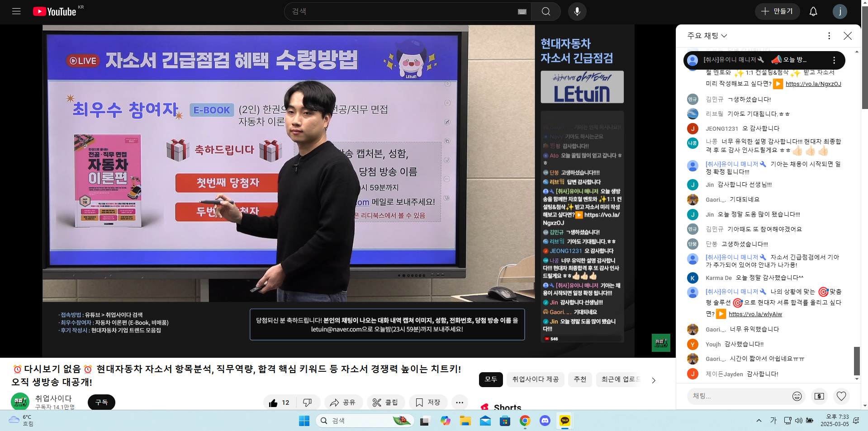This screenshot has width=868, height=431.
Task: Click JEONG1231 username in chat
Action: click(721, 128)
